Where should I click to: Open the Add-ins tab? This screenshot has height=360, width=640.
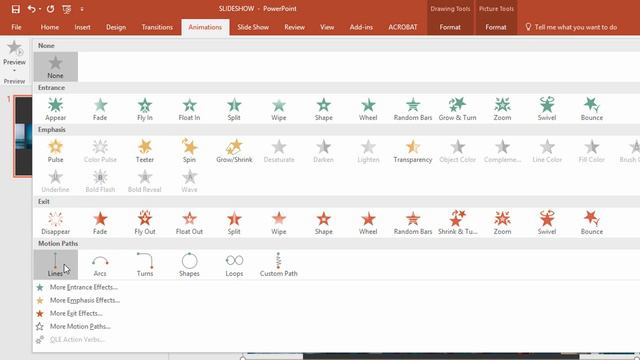[x=361, y=27]
